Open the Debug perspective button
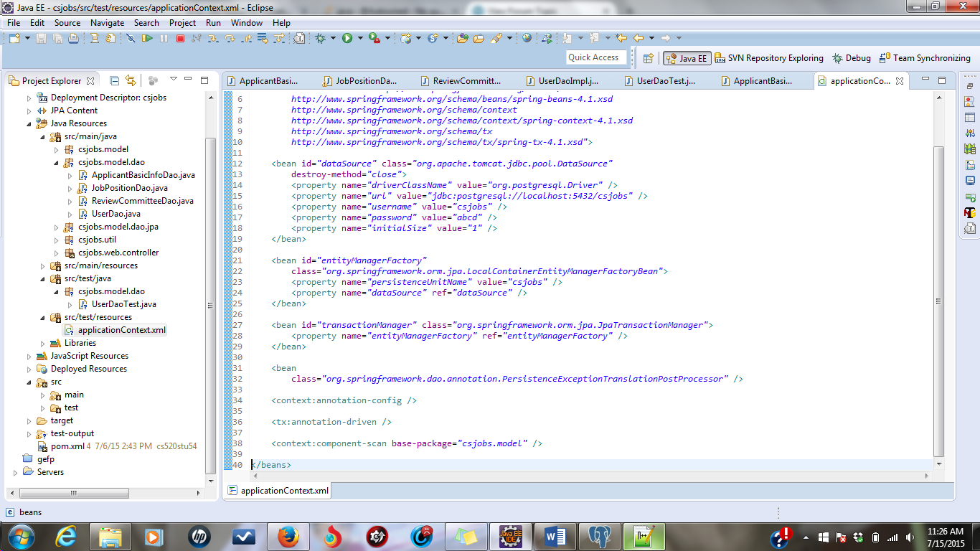 point(852,58)
